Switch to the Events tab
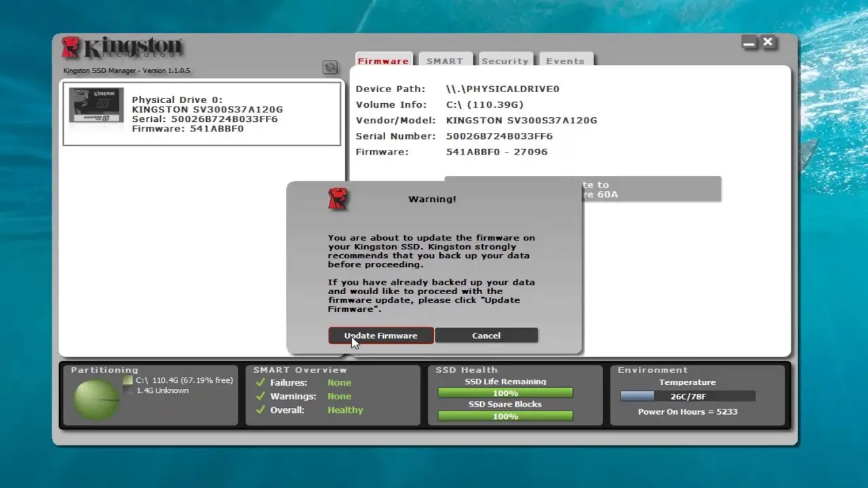Viewport: 868px width, 488px height. click(x=566, y=60)
